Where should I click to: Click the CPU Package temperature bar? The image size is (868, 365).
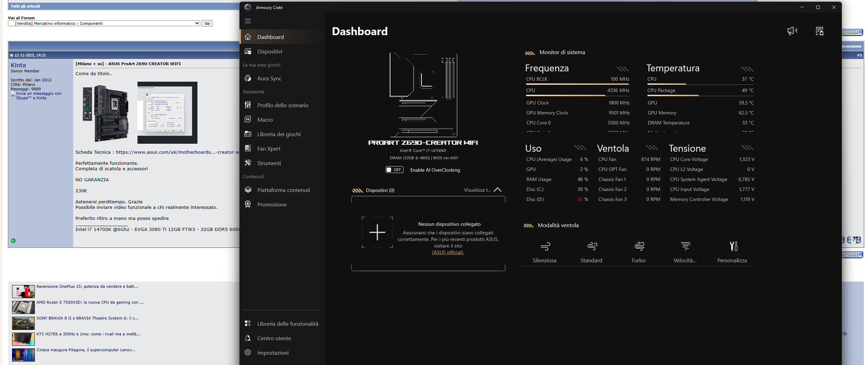point(701,95)
